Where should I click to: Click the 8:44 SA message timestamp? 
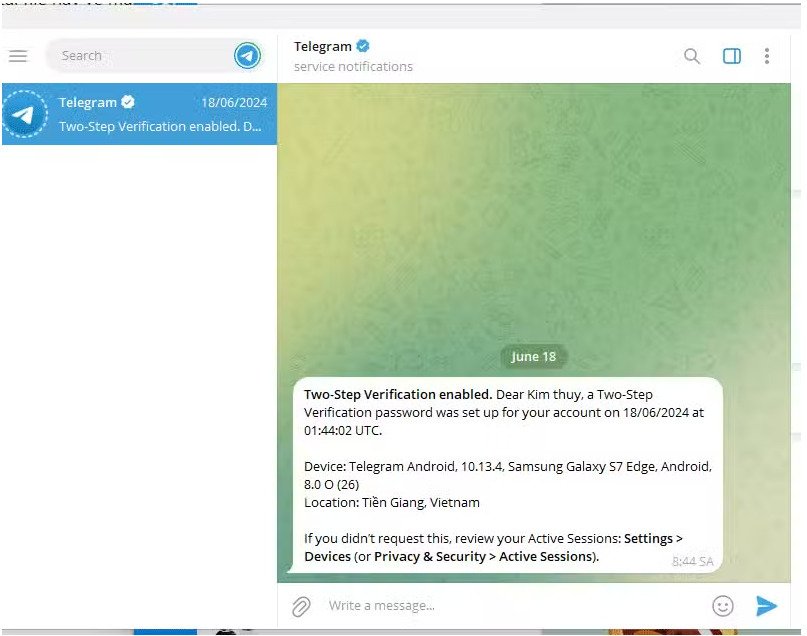tap(692, 562)
